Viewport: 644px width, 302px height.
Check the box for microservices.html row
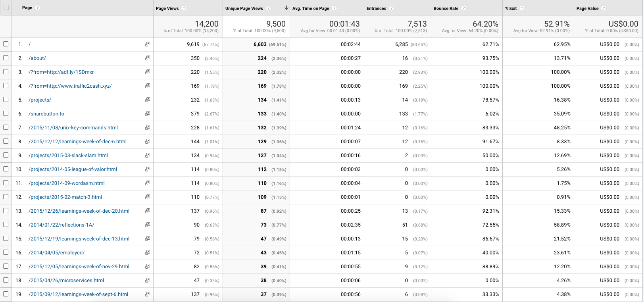coord(6,280)
